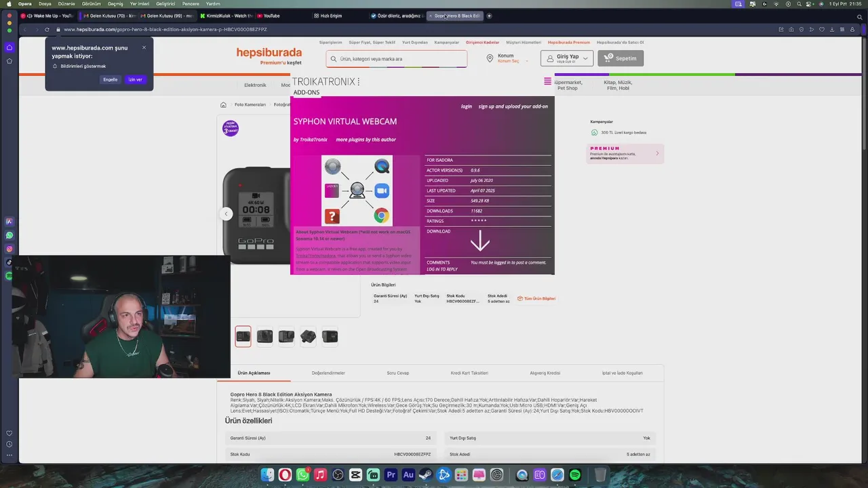Image resolution: width=868 pixels, height=488 pixels.
Task: Click the hepsiburada home breadcrumb icon
Action: pos(223,104)
